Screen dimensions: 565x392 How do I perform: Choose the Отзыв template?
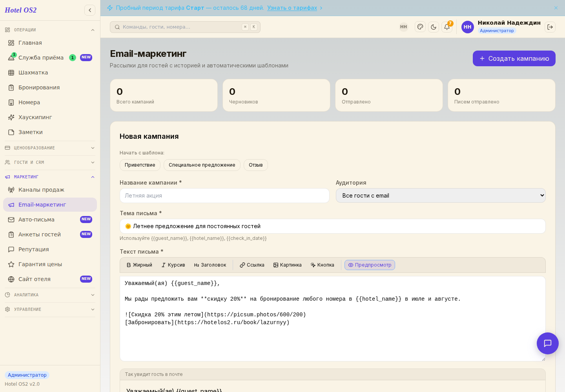(x=256, y=165)
